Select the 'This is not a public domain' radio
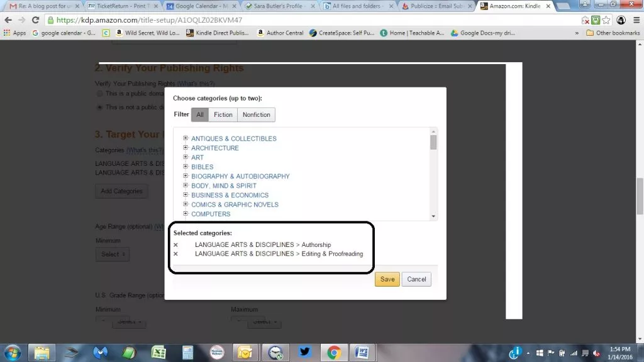644x362 pixels. (99, 107)
